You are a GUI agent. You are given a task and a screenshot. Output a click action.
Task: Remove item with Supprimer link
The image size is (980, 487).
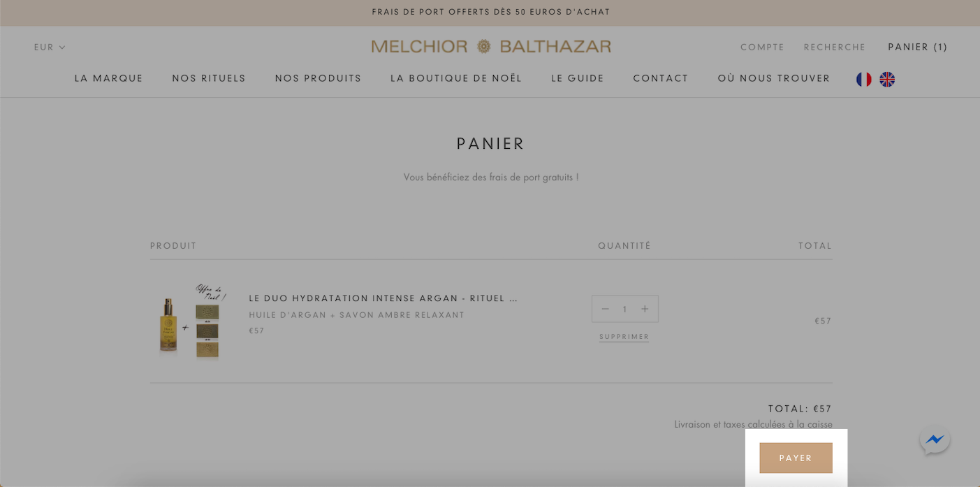click(624, 337)
